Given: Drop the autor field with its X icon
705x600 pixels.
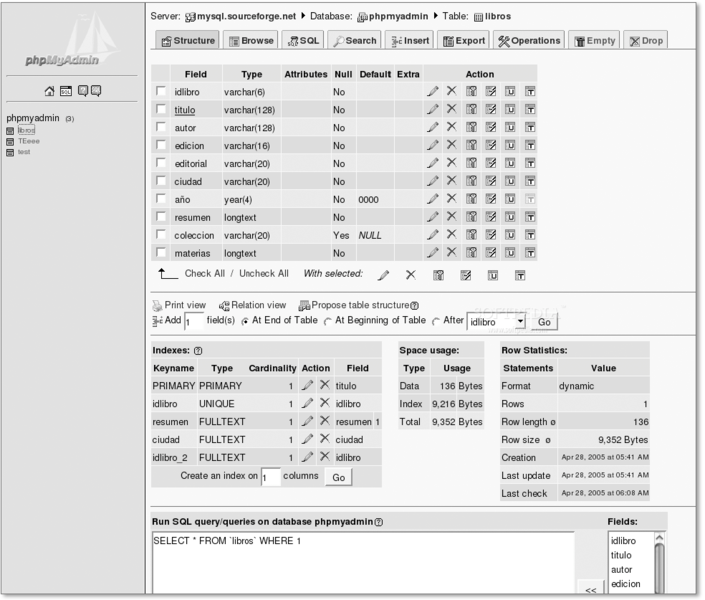Looking at the screenshot, I should coord(451,127).
